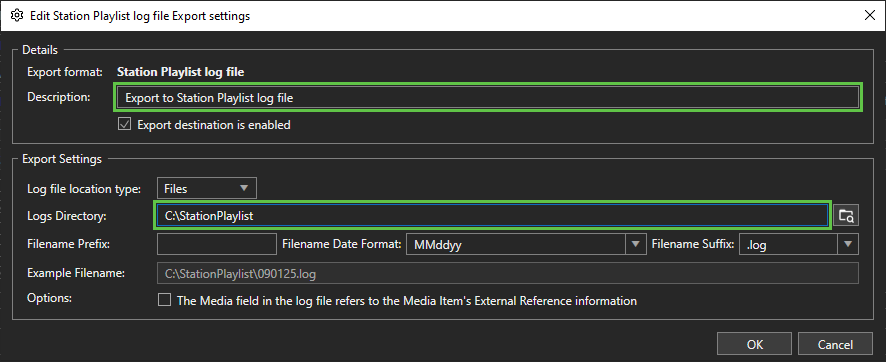Expand Filename Date Format dropdown arrow
The image size is (886, 362).
(x=635, y=245)
